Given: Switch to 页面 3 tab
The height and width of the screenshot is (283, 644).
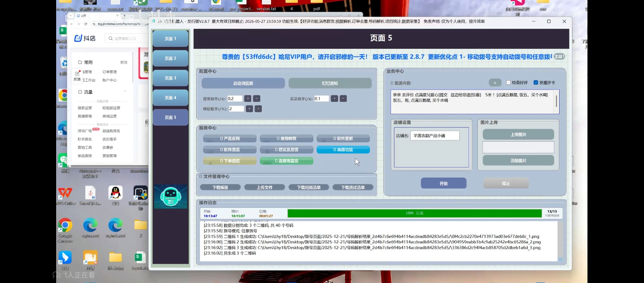Looking at the screenshot, I should click(x=170, y=78).
